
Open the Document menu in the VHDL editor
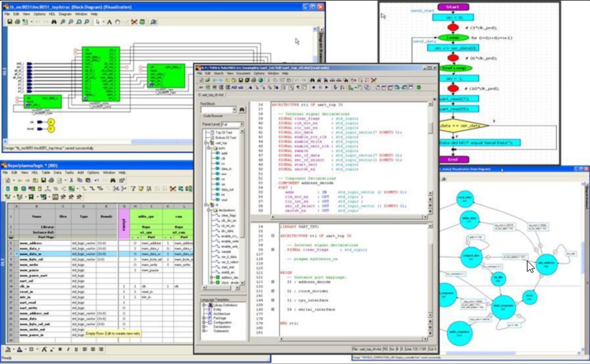pos(243,73)
